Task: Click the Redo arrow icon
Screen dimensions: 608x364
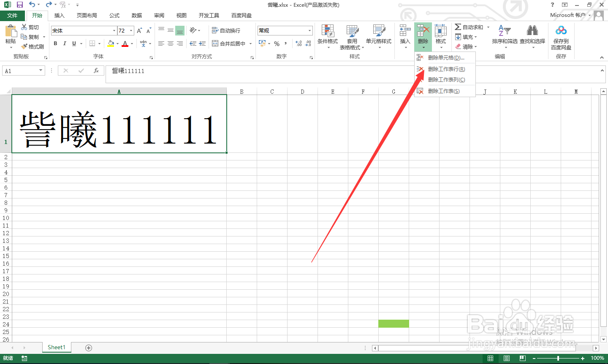Action: [x=49, y=5]
